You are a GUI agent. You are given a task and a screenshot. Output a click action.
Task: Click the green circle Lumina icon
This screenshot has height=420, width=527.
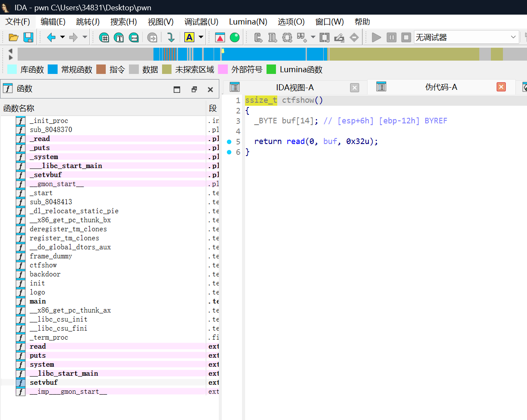[x=235, y=37]
